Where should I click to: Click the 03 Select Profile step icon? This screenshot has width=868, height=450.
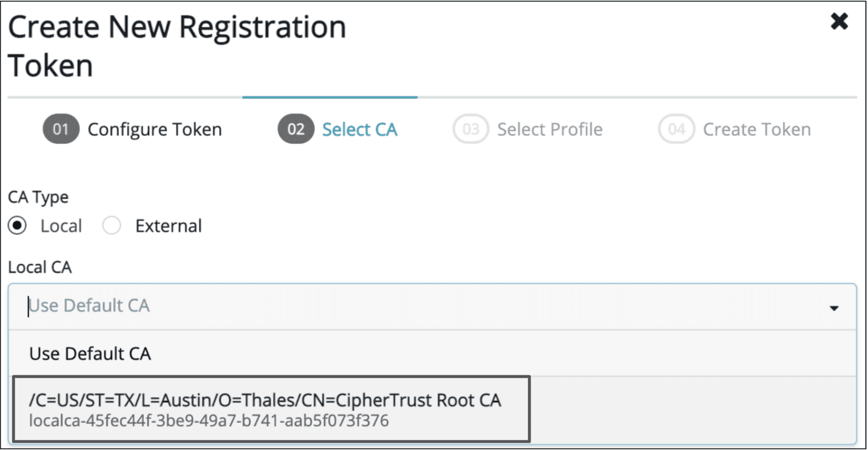[x=470, y=129]
